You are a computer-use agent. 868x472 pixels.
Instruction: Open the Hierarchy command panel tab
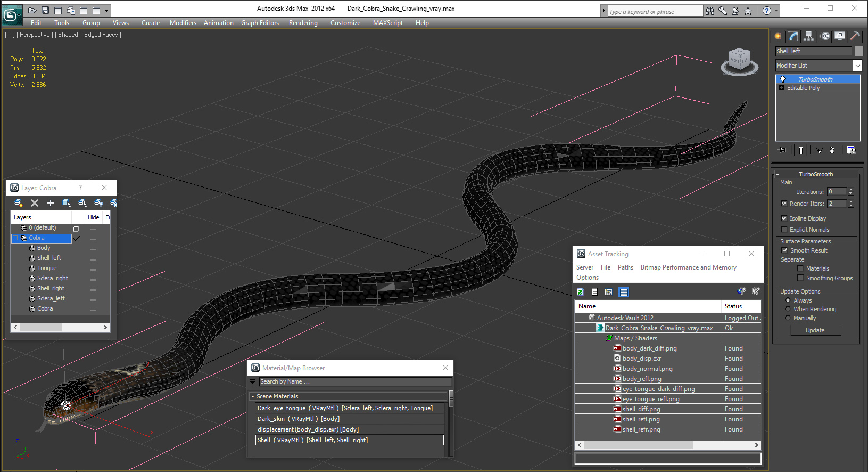coord(809,36)
